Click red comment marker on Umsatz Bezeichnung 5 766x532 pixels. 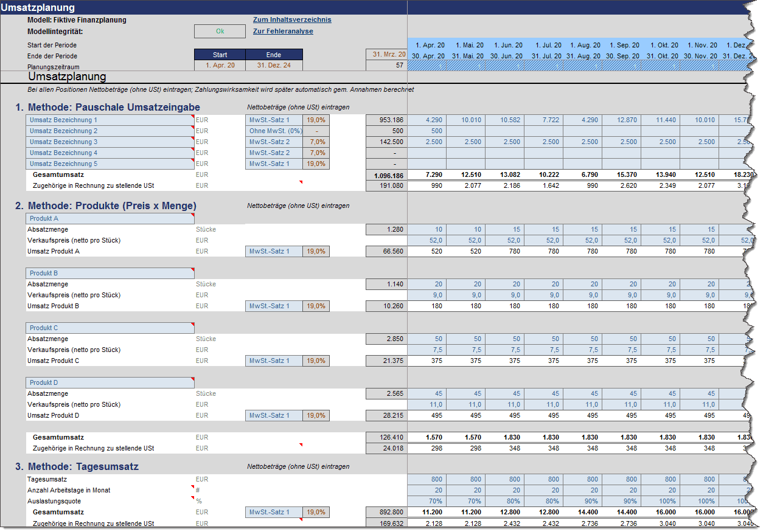[x=192, y=161]
